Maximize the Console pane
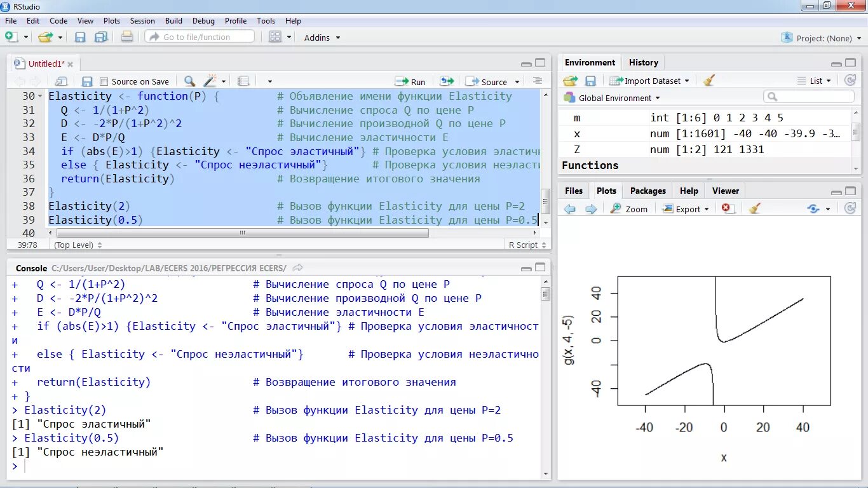 pyautogui.click(x=540, y=268)
